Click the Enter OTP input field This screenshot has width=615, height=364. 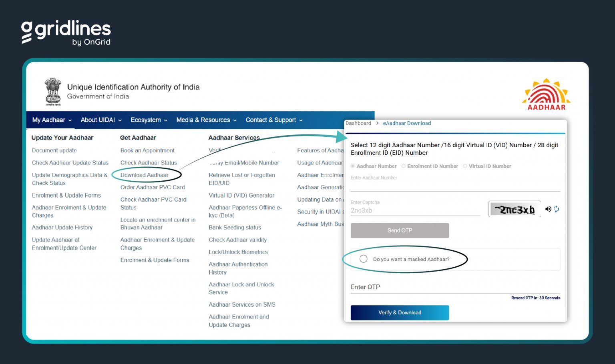(x=455, y=287)
